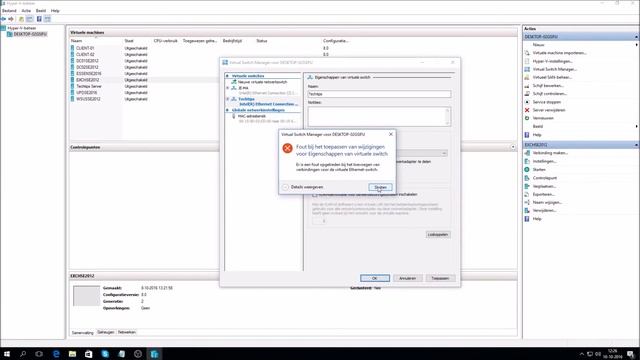Click Naam wijzigen icon
This screenshot has height=360, width=640.
[527, 202]
